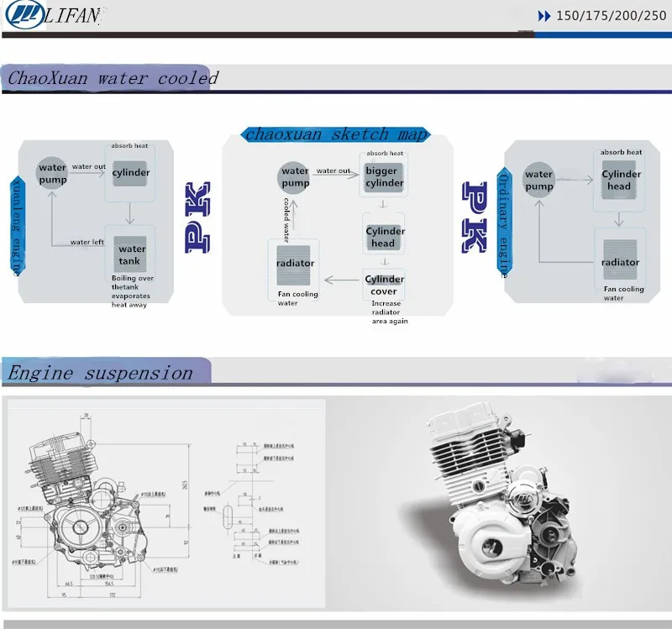
Task: Click Fan cooling water text in Ordinary engine diagram
Action: tap(623, 293)
